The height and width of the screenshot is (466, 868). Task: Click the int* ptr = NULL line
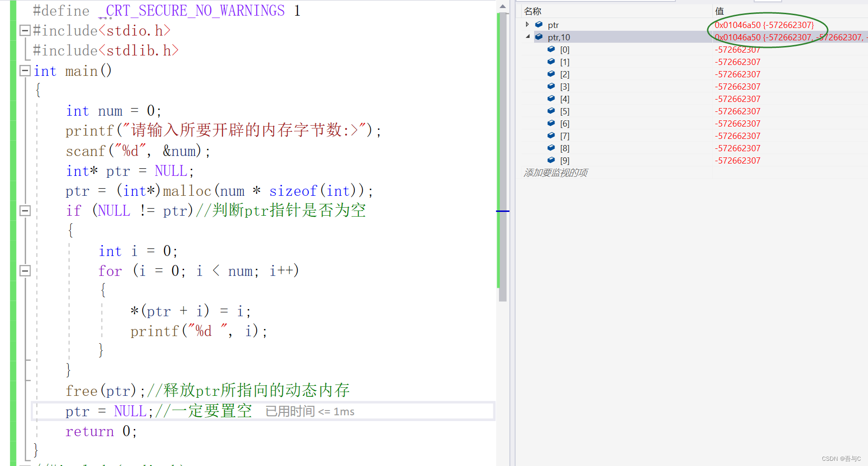tap(129, 171)
